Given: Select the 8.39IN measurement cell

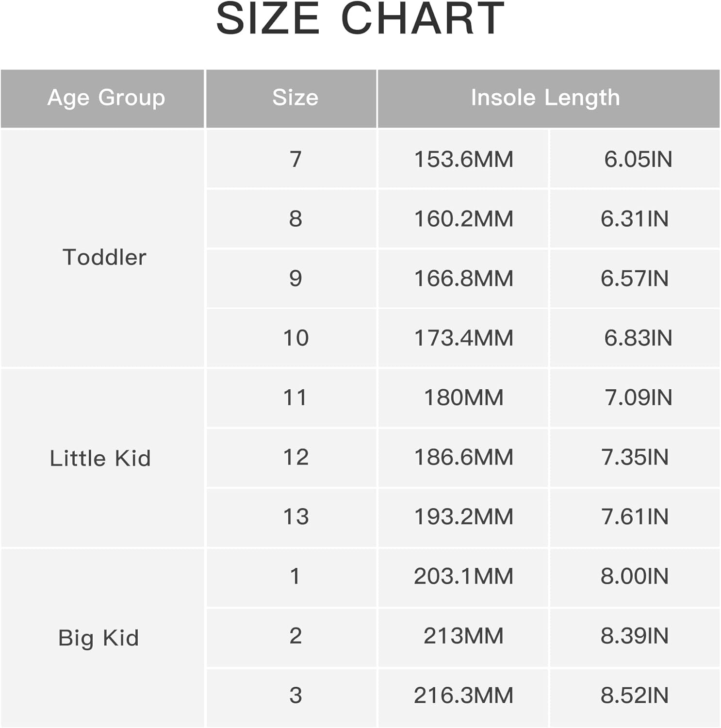Looking at the screenshot, I should point(634,636).
